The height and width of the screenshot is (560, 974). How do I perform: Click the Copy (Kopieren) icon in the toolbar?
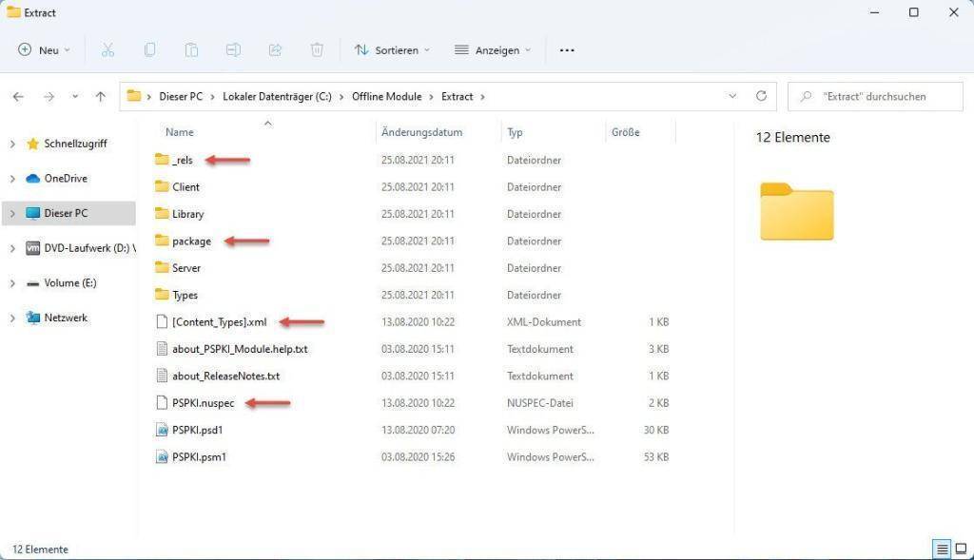coord(149,49)
